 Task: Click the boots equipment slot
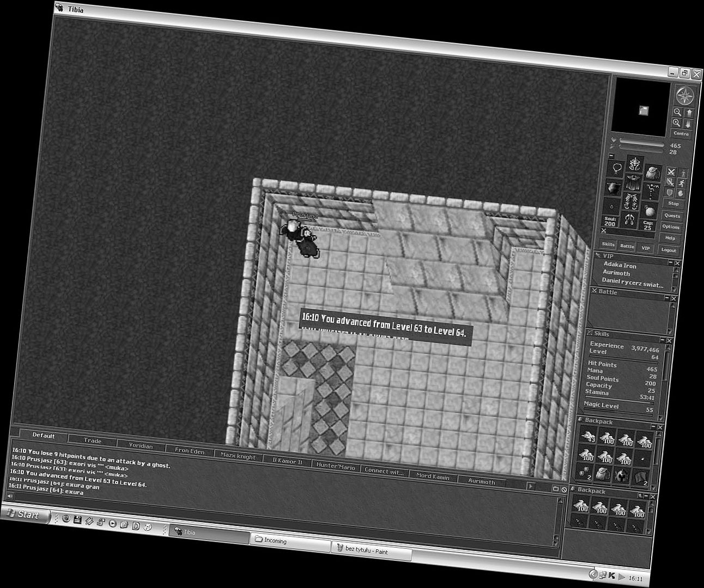(629, 220)
